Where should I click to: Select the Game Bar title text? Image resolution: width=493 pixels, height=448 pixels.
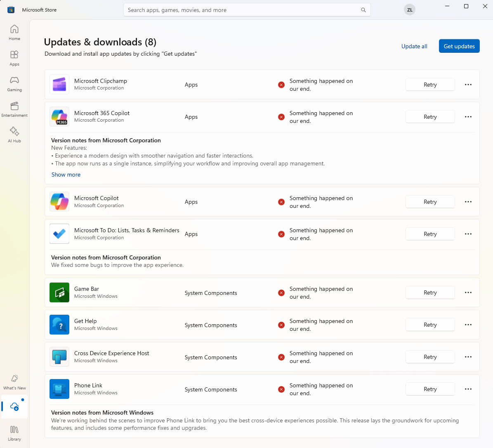87,289
